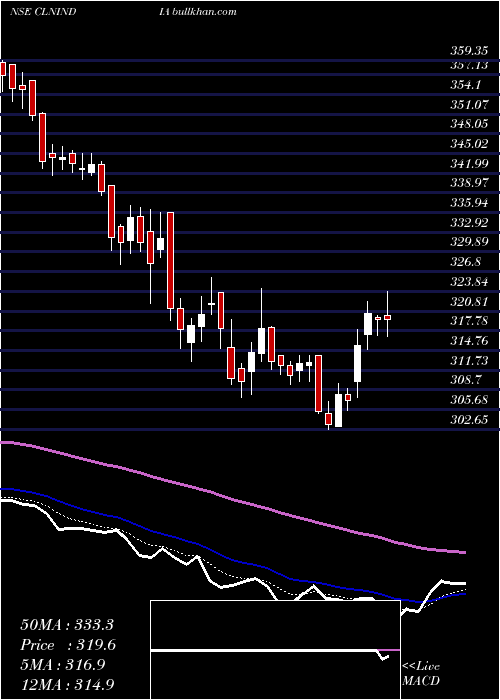
Task: Click the NSE CLNINDIA ticker title
Action: (x=88, y=12)
